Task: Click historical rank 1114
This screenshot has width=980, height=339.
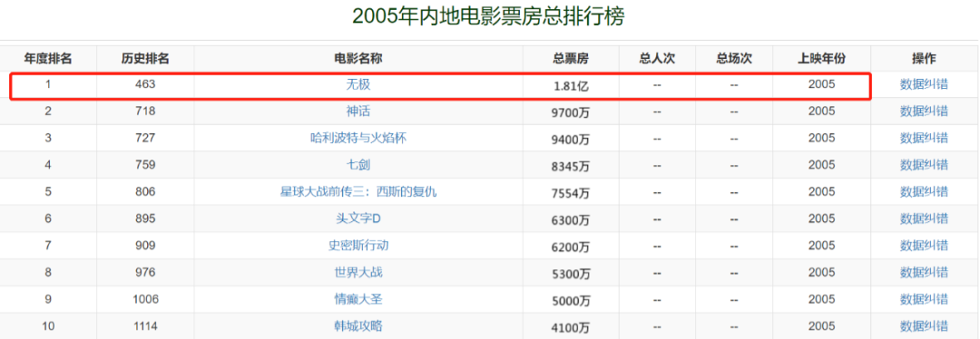Action: pos(145,326)
